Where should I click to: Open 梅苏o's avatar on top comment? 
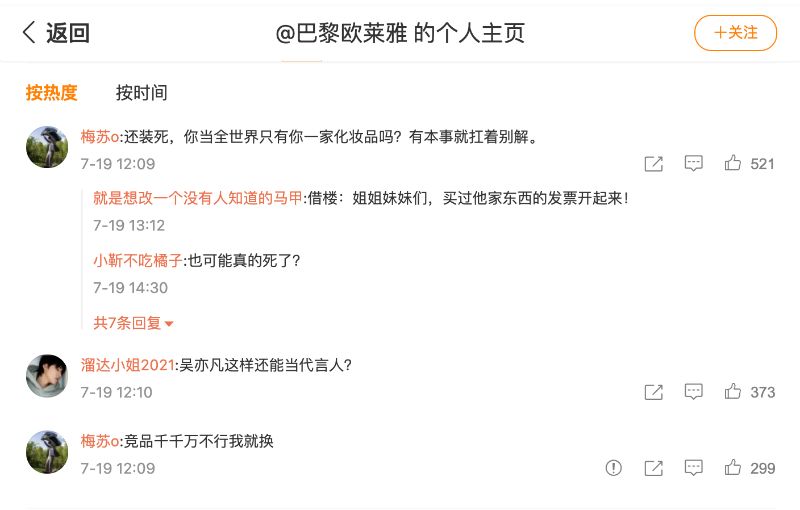tap(46, 147)
